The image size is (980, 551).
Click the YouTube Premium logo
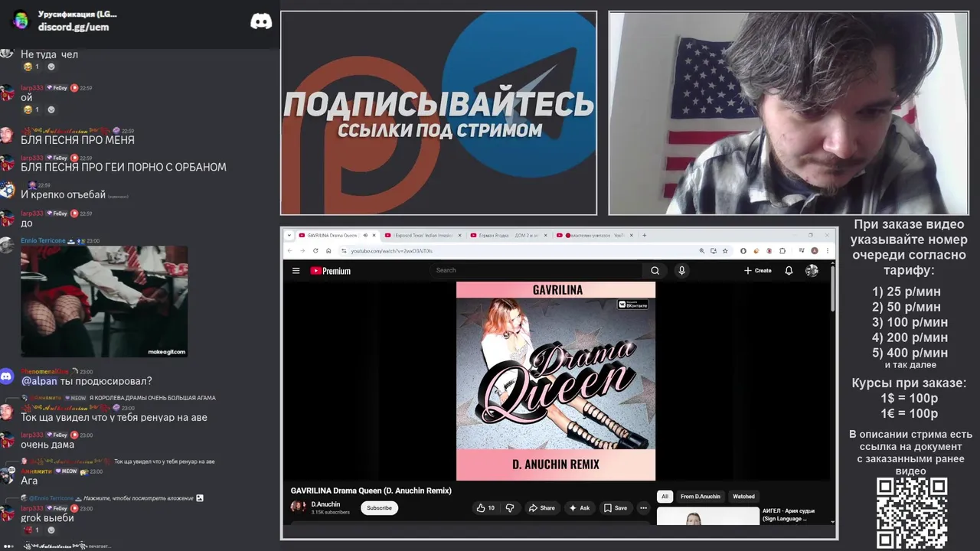330,271
